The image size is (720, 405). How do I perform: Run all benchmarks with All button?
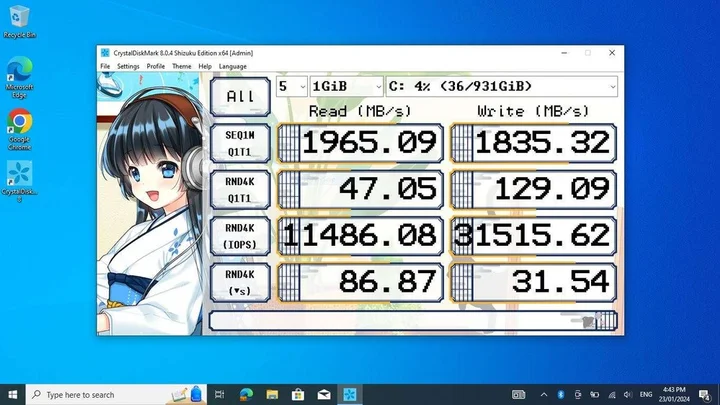click(240, 96)
